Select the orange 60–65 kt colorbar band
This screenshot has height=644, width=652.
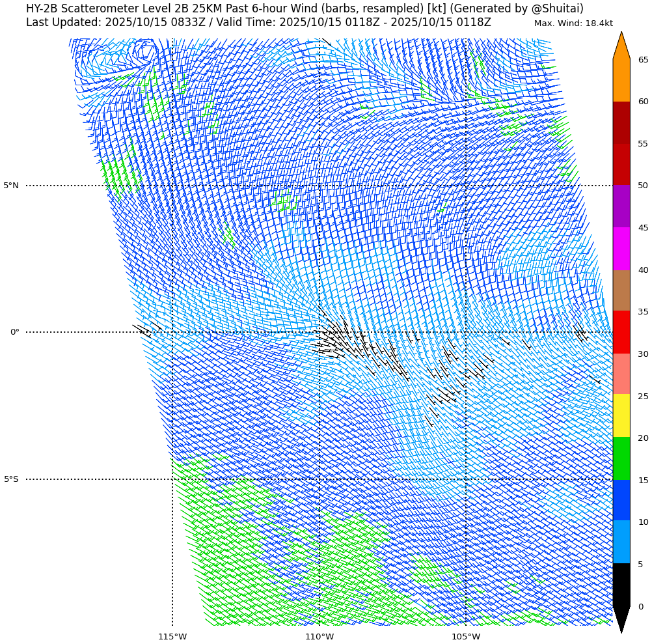point(621,80)
